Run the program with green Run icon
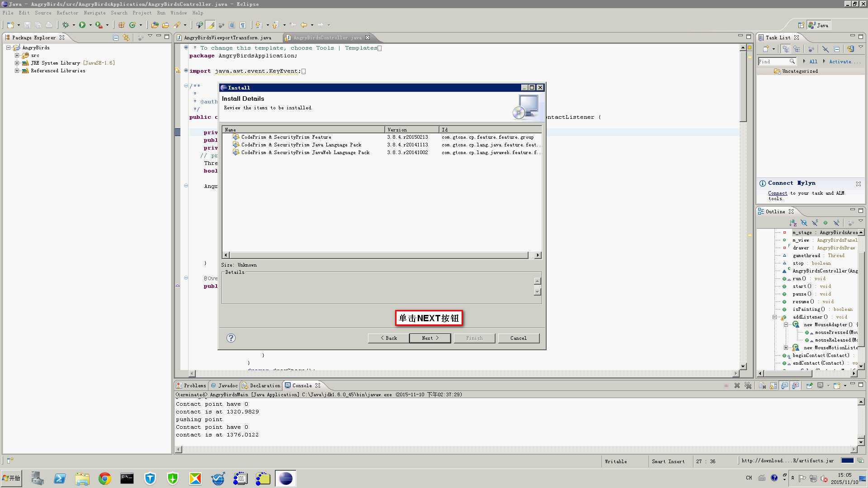The height and width of the screenshot is (488, 868). (x=82, y=25)
